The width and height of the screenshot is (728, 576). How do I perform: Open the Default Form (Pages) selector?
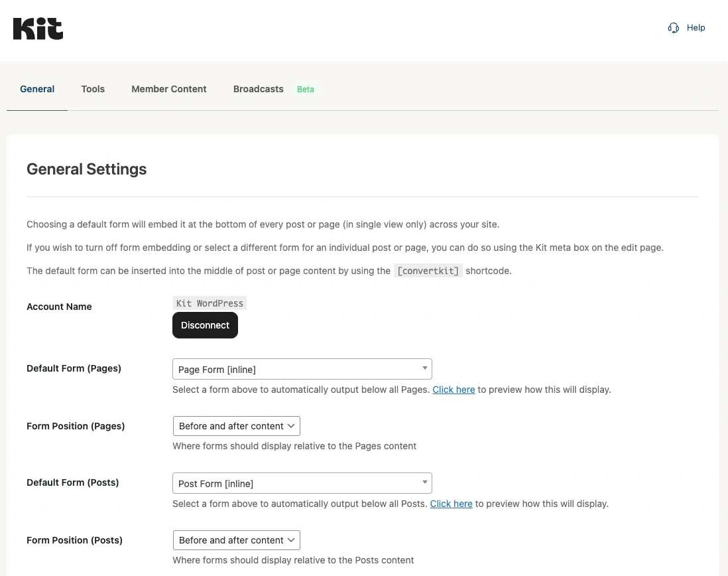(x=302, y=368)
